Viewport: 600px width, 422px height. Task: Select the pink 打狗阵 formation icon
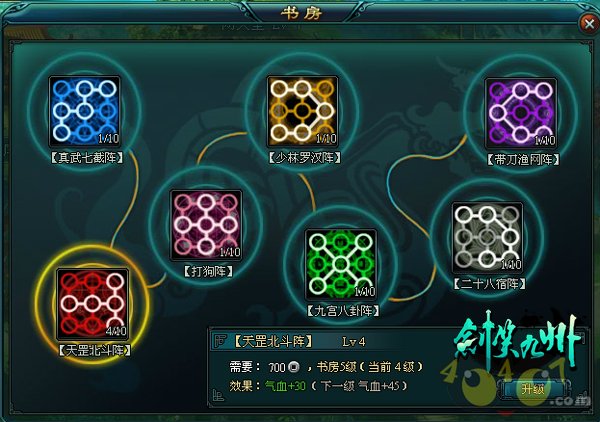click(206, 225)
